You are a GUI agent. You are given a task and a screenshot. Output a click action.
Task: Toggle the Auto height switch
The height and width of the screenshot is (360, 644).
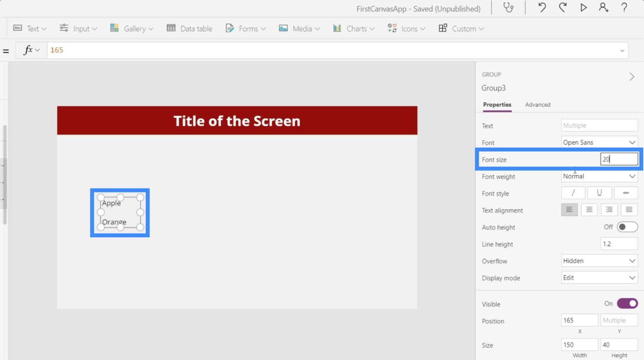(627, 227)
